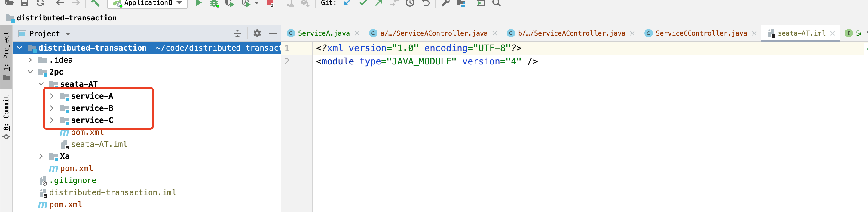The image size is (868, 212).
Task: Expand the Xa folder
Action: (x=41, y=156)
